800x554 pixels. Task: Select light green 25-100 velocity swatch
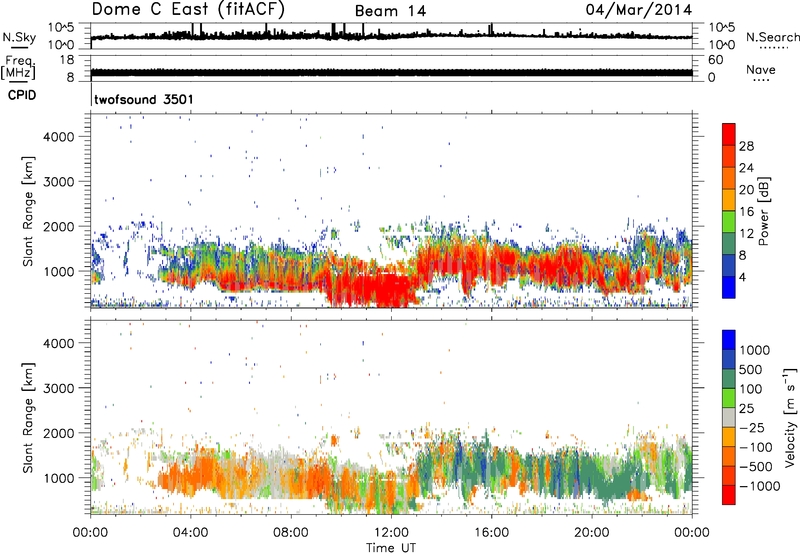pos(729,398)
